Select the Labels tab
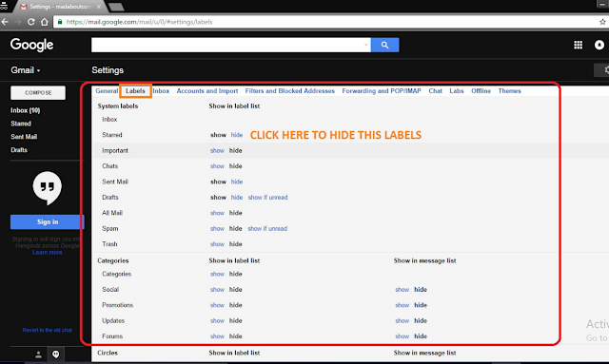 [135, 91]
